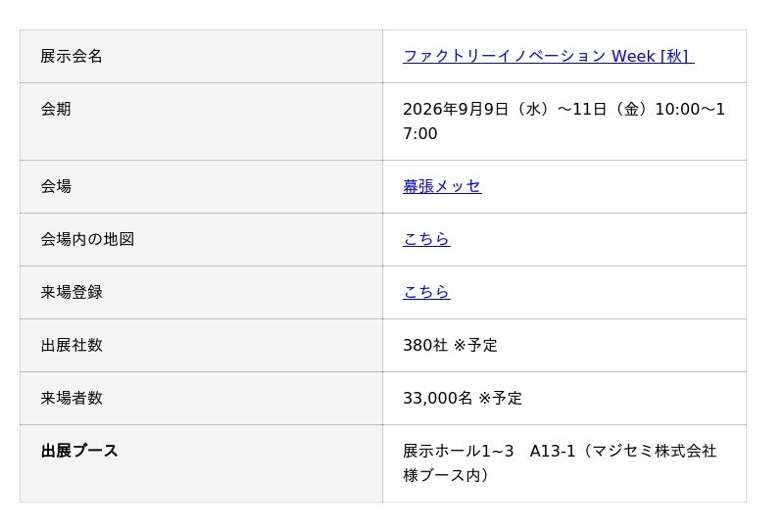
Task: Select the 展示会名 header cell
Action: point(201,56)
